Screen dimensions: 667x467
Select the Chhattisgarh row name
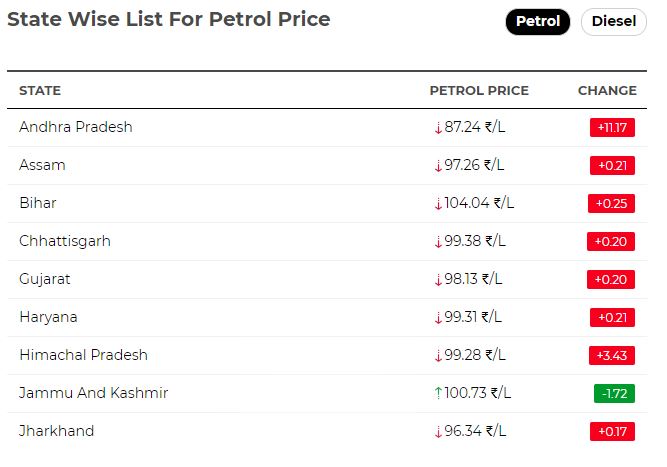[x=65, y=241]
